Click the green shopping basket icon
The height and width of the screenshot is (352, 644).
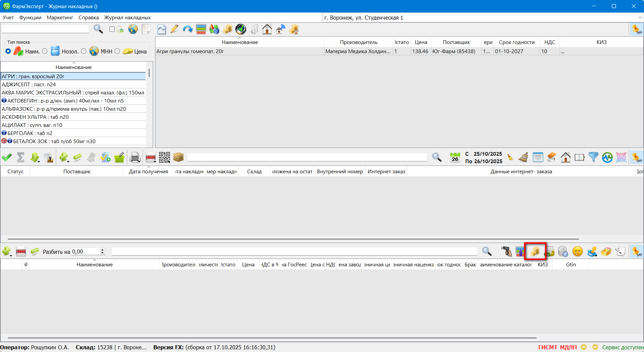[x=119, y=158]
